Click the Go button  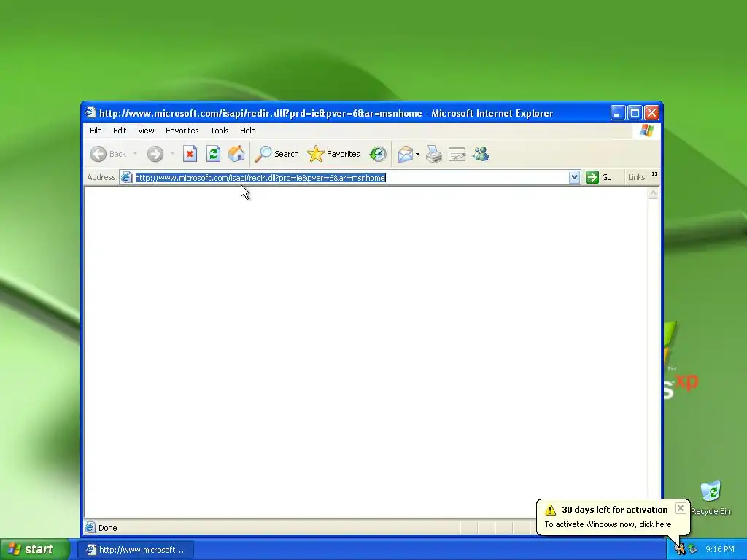[x=599, y=177]
